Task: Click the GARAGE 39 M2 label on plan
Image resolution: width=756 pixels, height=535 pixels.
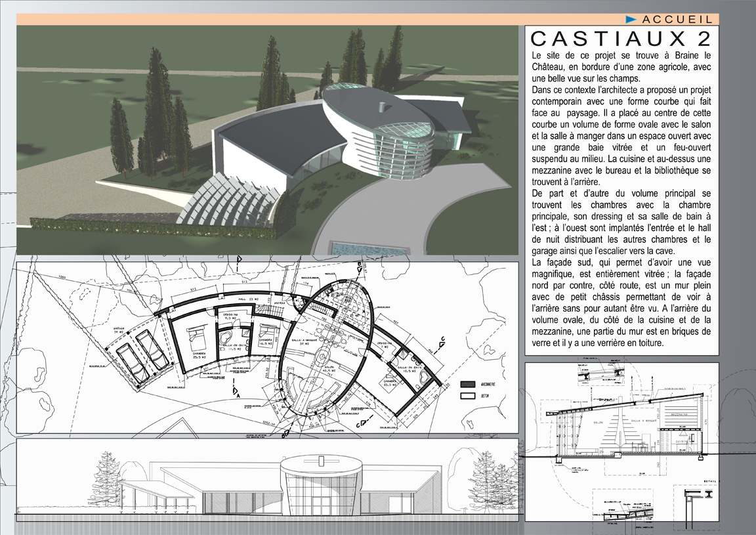Action: click(119, 330)
